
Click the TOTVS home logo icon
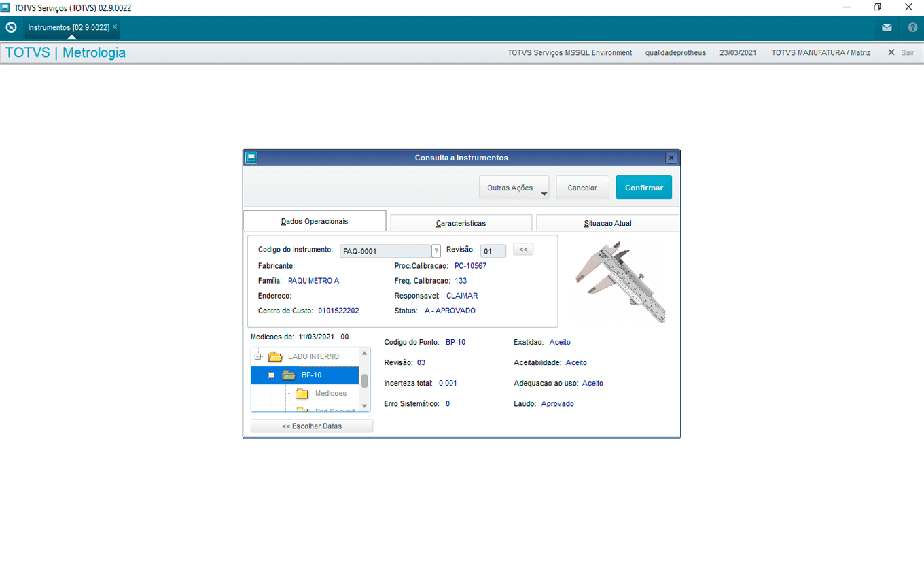tap(11, 28)
